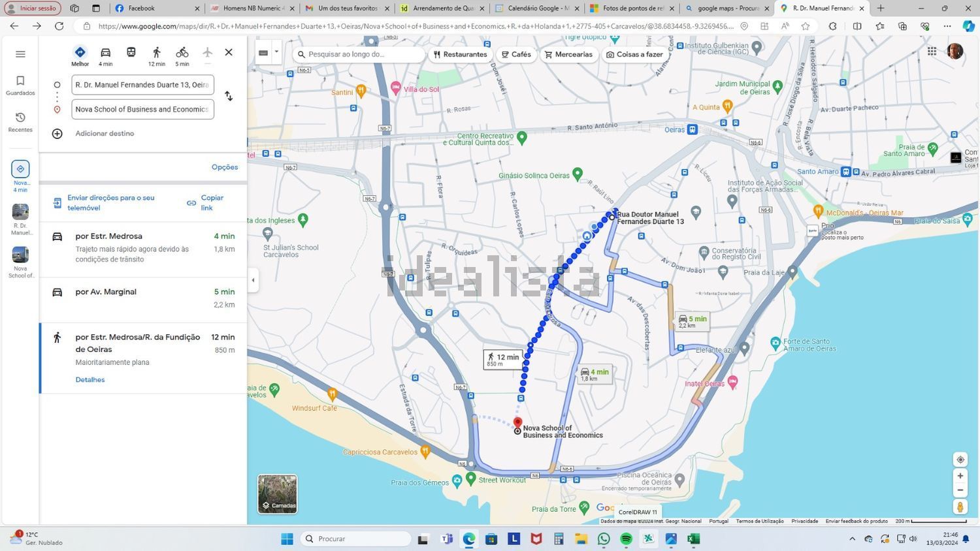The width and height of the screenshot is (980, 551).
Task: Open a new browser tab
Action: pos(881,8)
